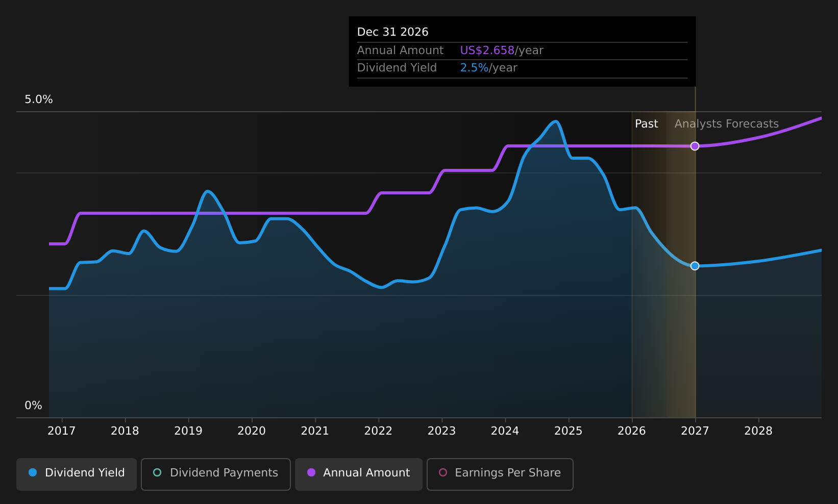Click the blue Dividend Yield data point marker
The width and height of the screenshot is (838, 504).
click(x=695, y=266)
